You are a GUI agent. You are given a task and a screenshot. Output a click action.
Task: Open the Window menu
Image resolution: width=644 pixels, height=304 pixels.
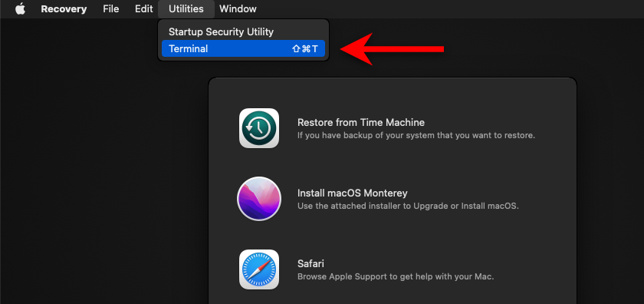238,8
